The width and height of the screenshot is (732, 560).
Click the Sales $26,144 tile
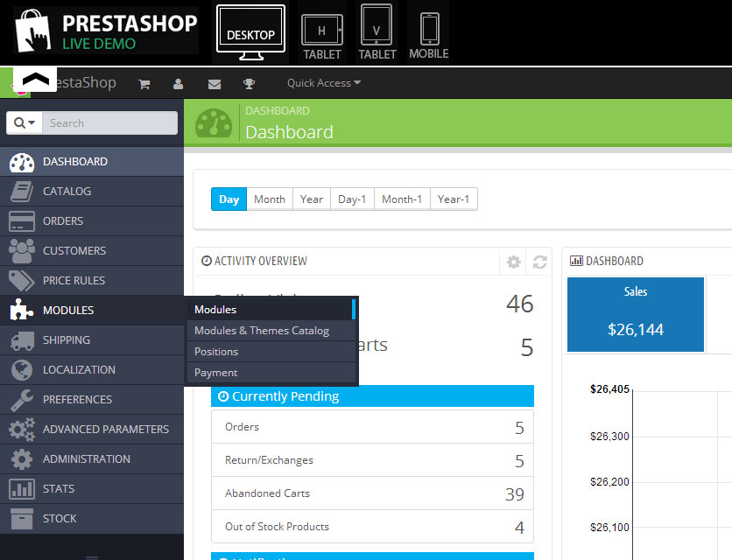tap(636, 314)
